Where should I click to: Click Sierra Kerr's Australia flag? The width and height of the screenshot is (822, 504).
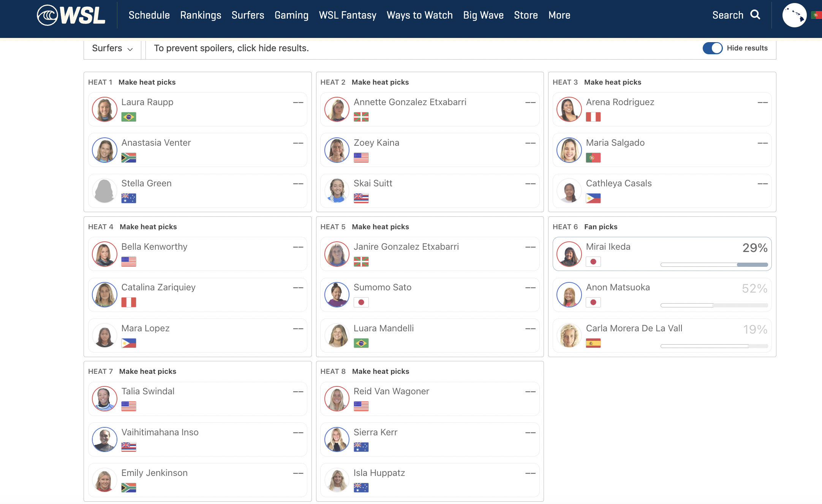361,447
